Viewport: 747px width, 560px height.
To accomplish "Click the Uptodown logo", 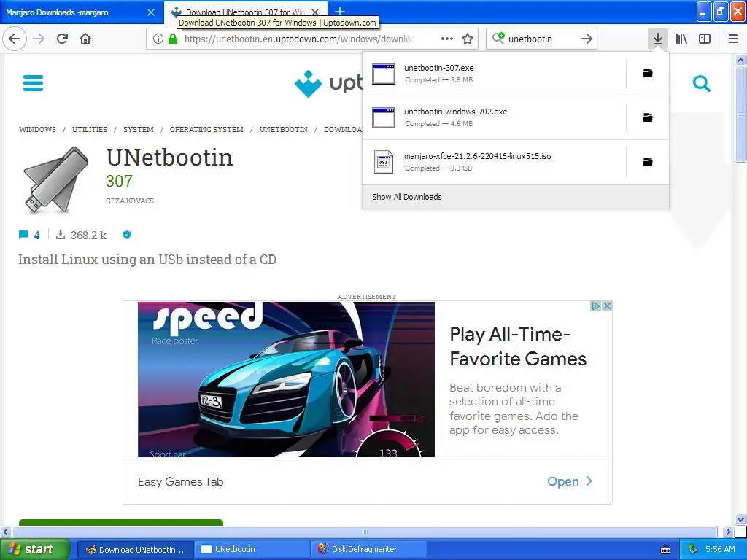I will click(328, 83).
